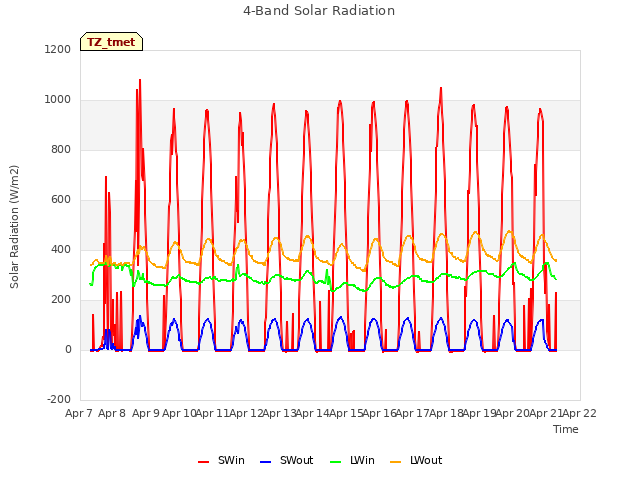Click the 'Apr 15' x-axis tick label
The width and height of the screenshot is (640, 480).
pyautogui.click(x=346, y=413)
